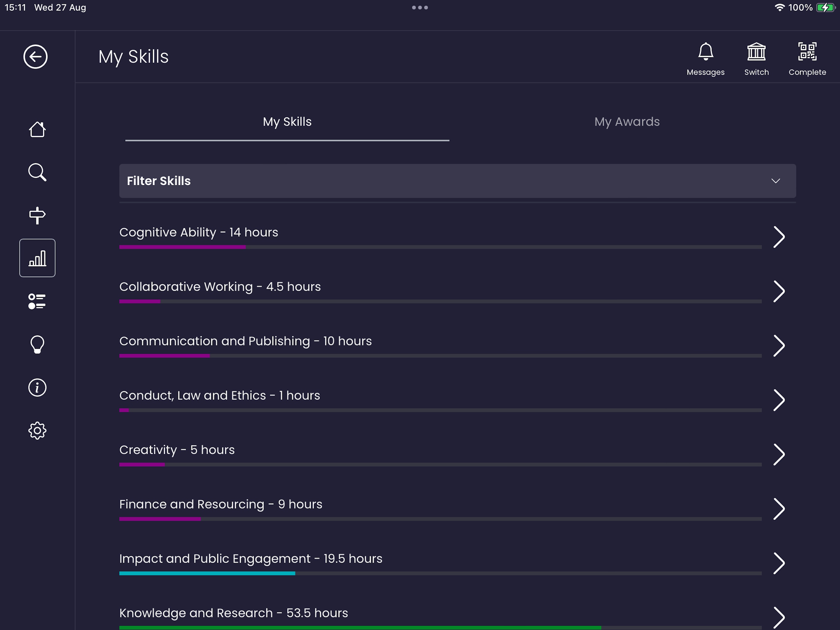Tap the three-dot multitasking indicator at top

tap(420, 8)
